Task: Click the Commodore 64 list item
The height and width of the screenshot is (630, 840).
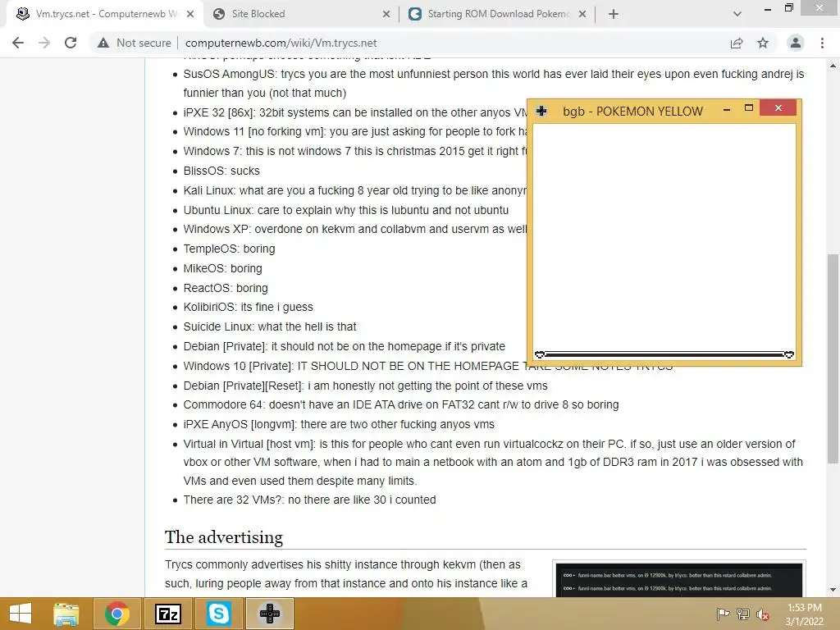Action: [400, 404]
